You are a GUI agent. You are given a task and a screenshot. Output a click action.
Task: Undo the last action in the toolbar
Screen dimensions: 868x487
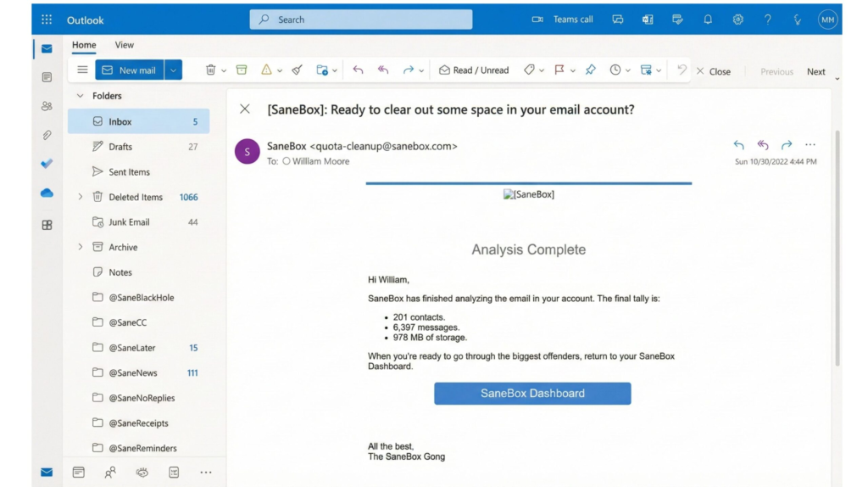682,70
